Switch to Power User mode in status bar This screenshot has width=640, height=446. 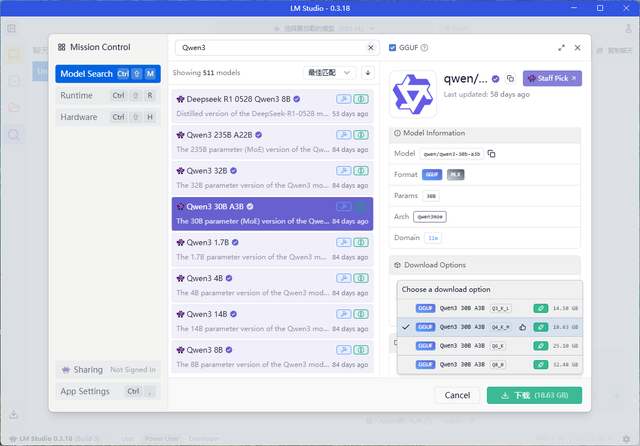click(x=162, y=439)
